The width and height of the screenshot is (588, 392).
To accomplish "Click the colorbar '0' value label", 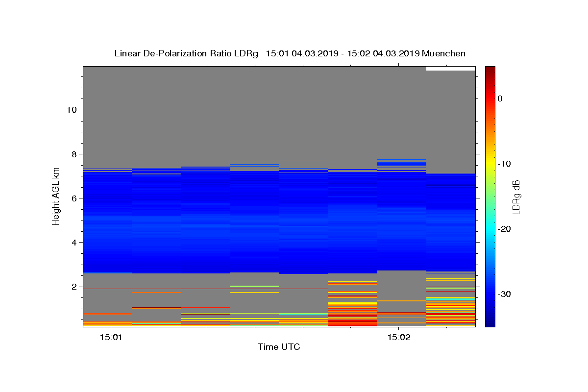I will (500, 98).
